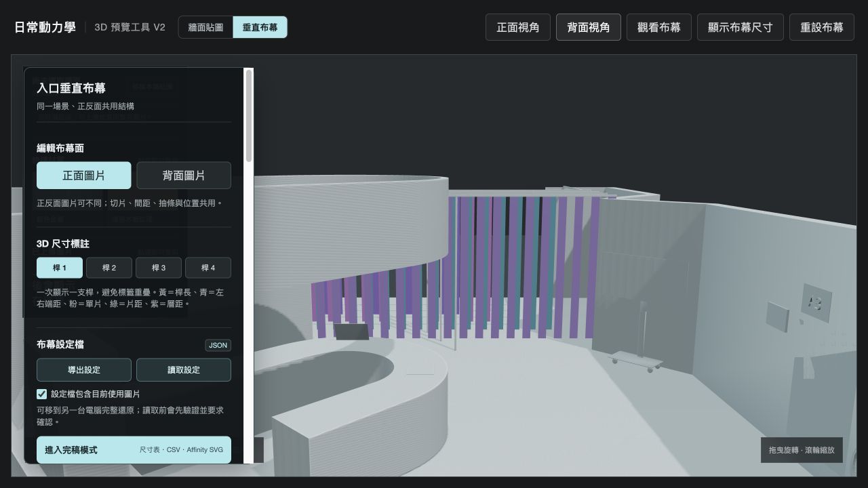Screen dimensions: 868x488
Task: Click the 編輯布幕面 section heading
Action: 60,148
